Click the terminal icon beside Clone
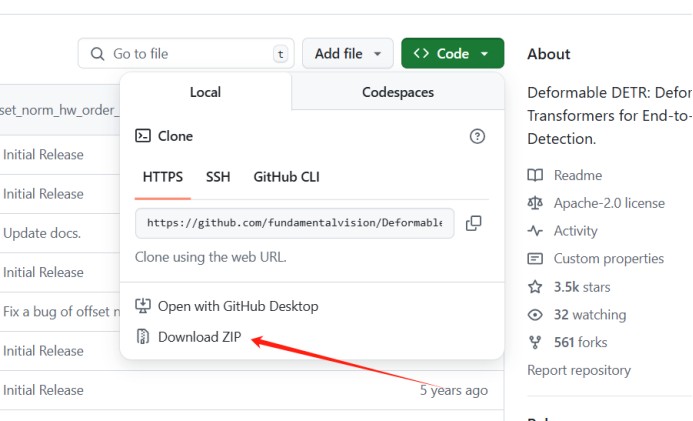The width and height of the screenshot is (693, 421). (143, 136)
